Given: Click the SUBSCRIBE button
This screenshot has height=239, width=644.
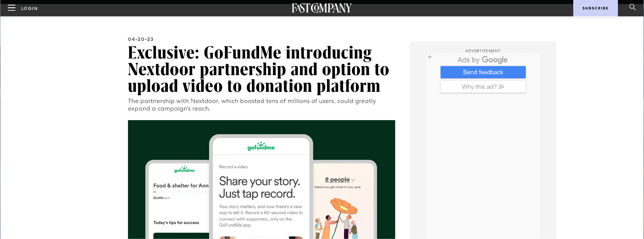Looking at the screenshot, I should [595, 8].
